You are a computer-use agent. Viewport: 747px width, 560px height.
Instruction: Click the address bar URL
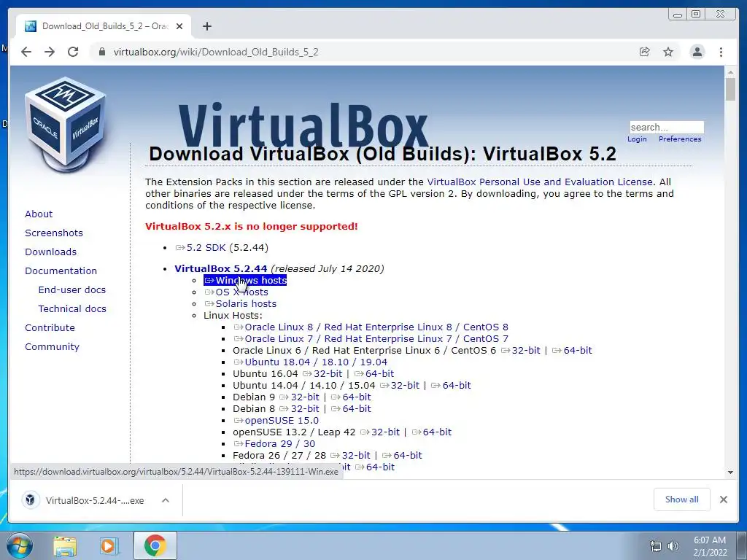216,52
